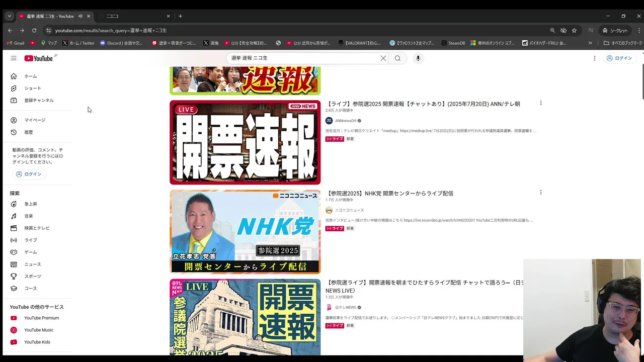Viewport: 644px width, 362px height.
Task: Open マップ bookmark
Action: [49, 43]
